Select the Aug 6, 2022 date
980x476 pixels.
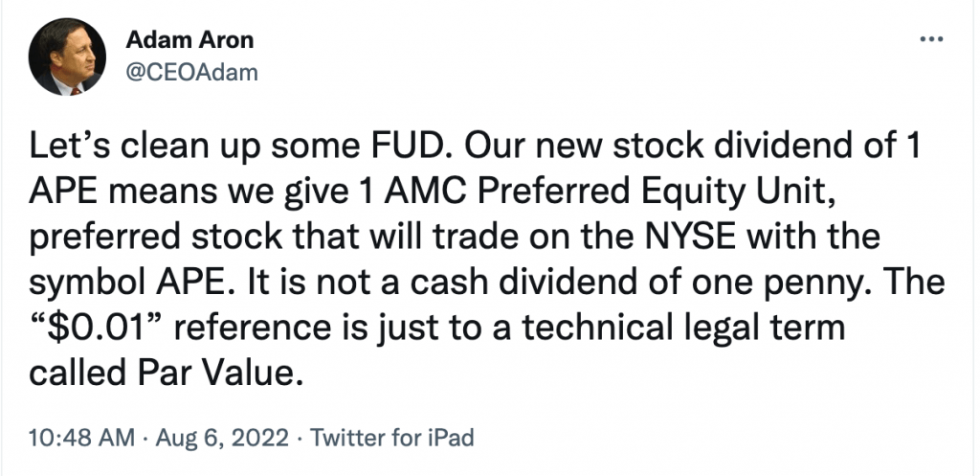pos(222,438)
